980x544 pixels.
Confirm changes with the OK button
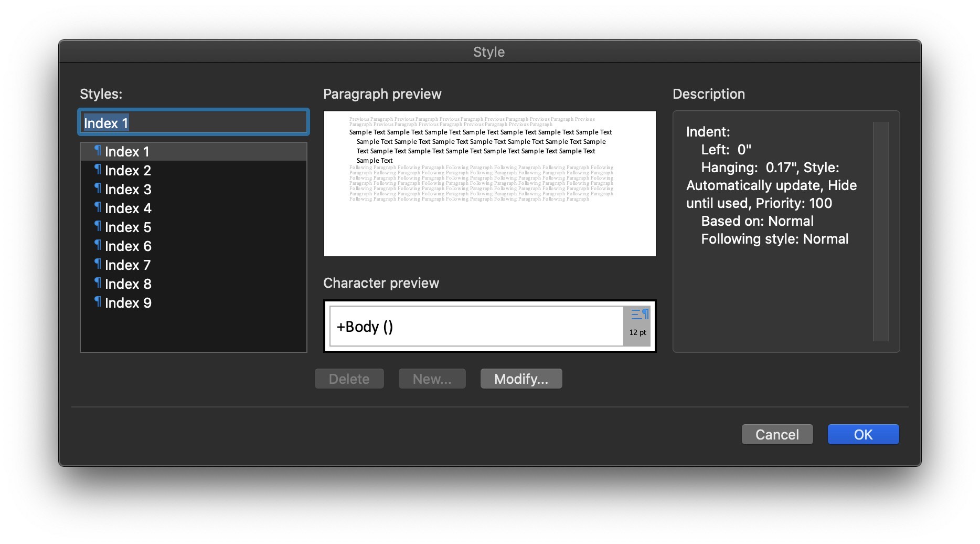pyautogui.click(x=863, y=434)
